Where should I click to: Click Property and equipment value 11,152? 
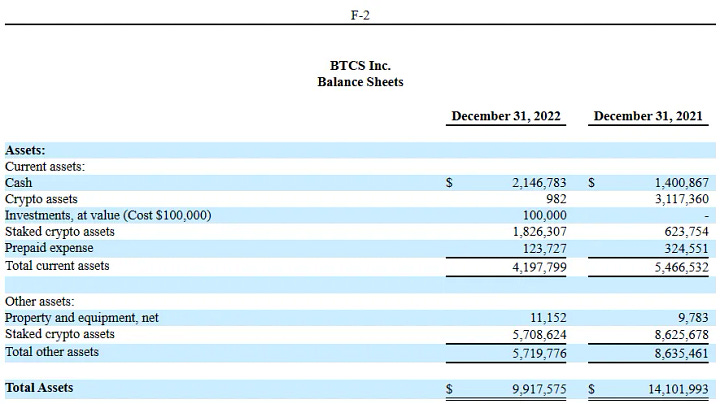tap(548, 318)
